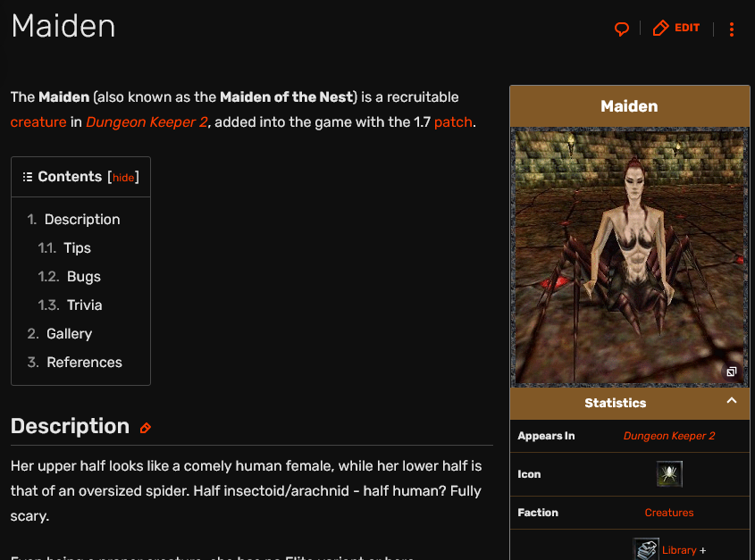Go to Gallery section in Contents

coord(69,334)
